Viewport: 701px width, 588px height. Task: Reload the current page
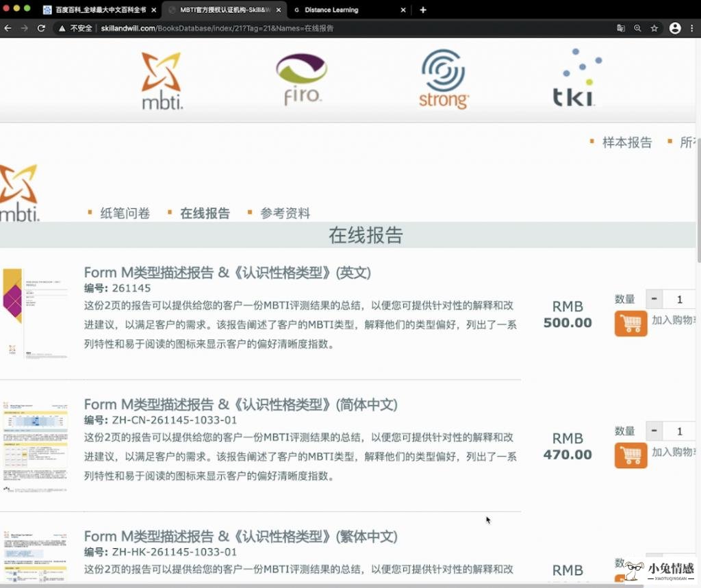[x=41, y=28]
